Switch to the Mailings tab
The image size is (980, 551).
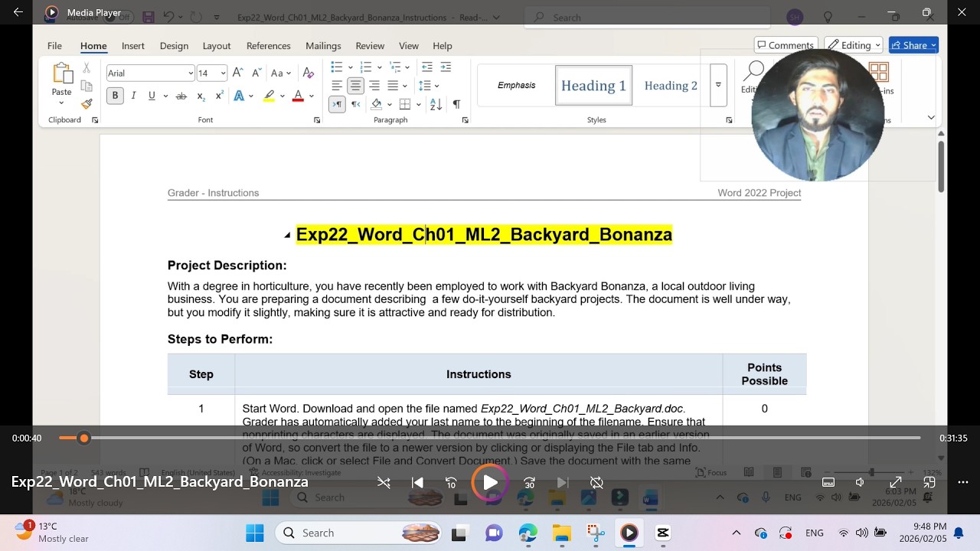323,46
